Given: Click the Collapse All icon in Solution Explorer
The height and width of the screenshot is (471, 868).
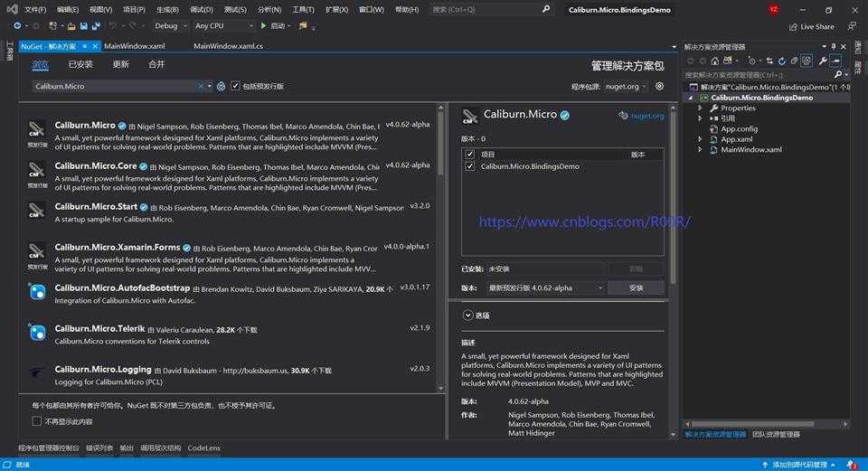Looking at the screenshot, I should click(x=794, y=61).
